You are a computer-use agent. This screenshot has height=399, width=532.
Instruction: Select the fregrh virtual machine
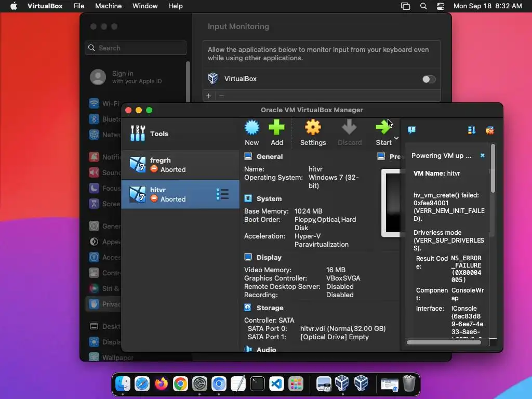tap(180, 165)
